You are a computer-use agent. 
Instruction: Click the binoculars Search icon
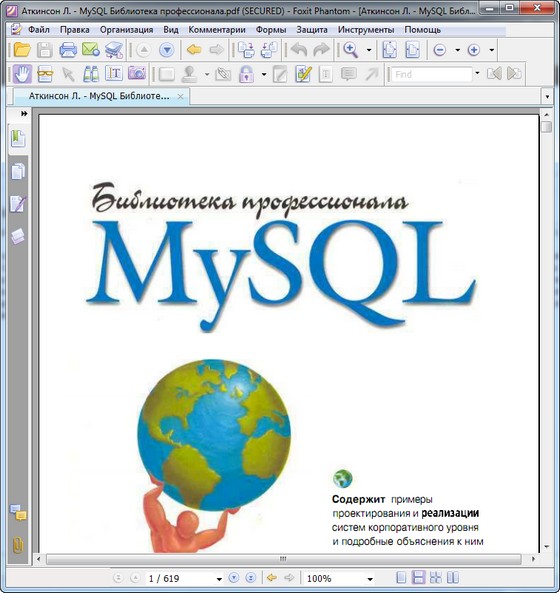[x=91, y=74]
